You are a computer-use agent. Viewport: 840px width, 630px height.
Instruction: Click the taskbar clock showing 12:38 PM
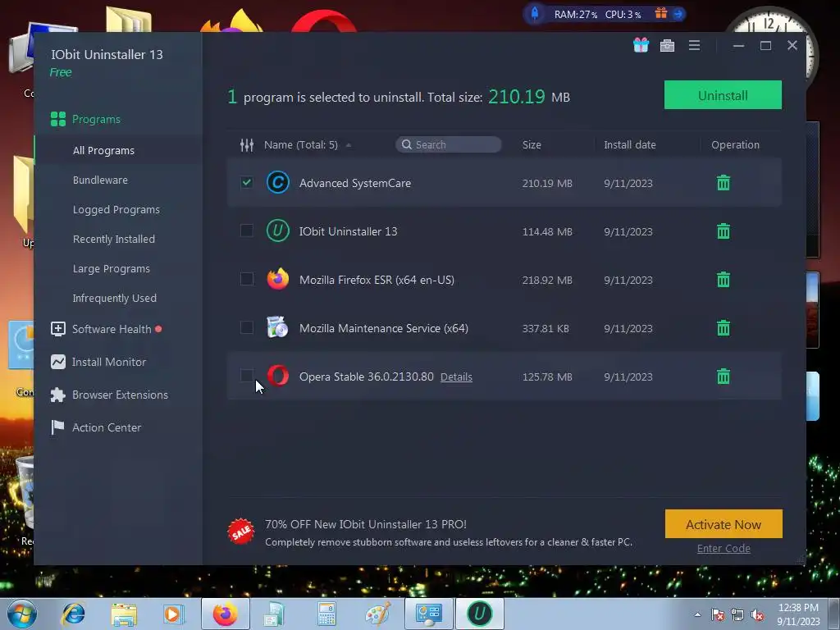click(x=798, y=614)
